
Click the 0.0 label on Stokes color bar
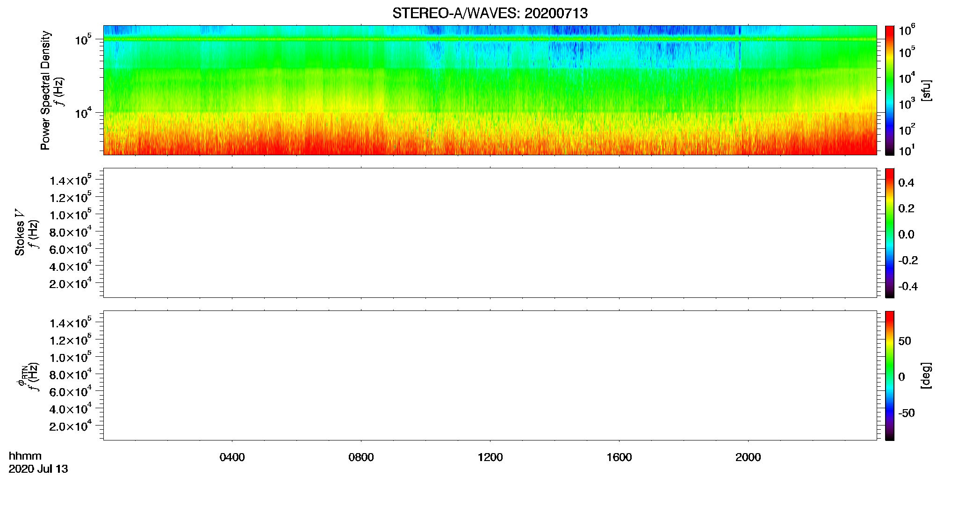click(x=906, y=235)
